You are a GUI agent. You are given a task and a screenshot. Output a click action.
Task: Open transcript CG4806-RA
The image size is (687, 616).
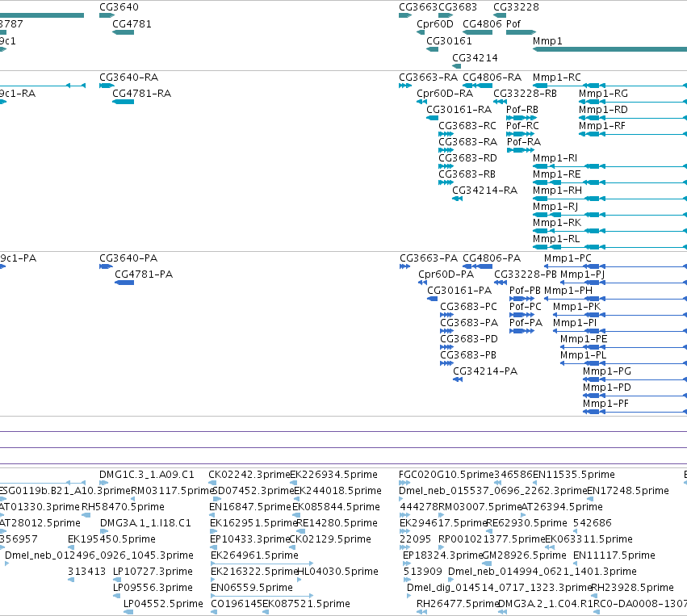coord(492,78)
